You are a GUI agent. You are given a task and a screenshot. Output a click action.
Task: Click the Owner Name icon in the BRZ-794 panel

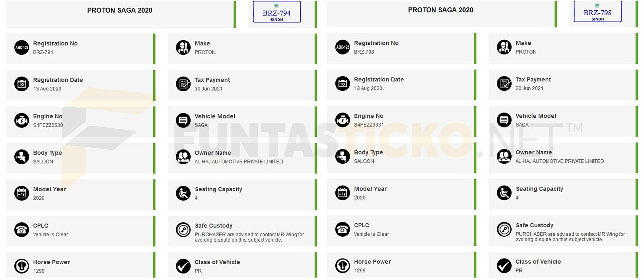183,157
